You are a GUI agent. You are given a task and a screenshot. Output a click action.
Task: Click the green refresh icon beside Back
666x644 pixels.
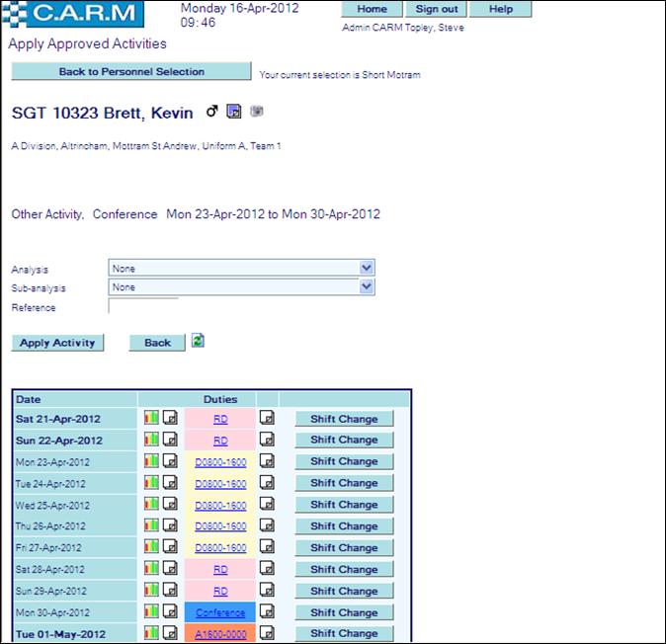coord(199,341)
